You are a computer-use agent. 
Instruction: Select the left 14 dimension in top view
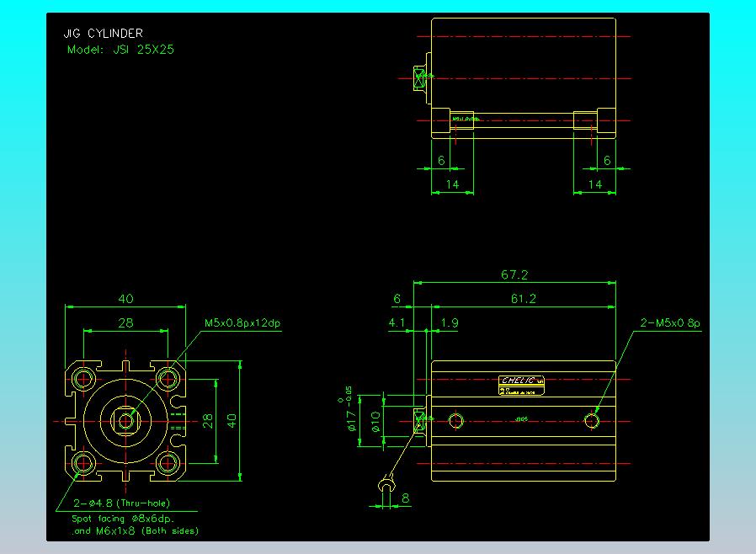coord(452,184)
